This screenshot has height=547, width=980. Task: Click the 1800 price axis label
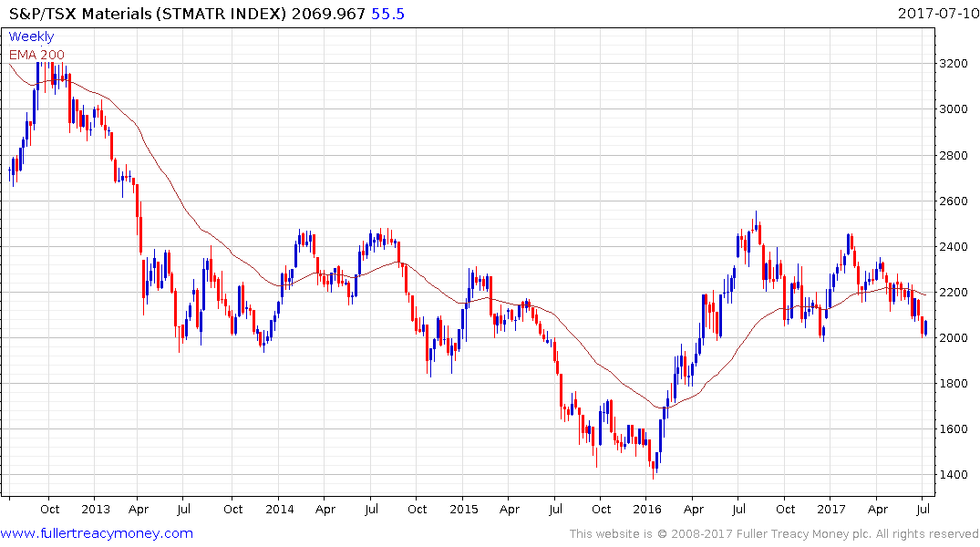pyautogui.click(x=954, y=383)
